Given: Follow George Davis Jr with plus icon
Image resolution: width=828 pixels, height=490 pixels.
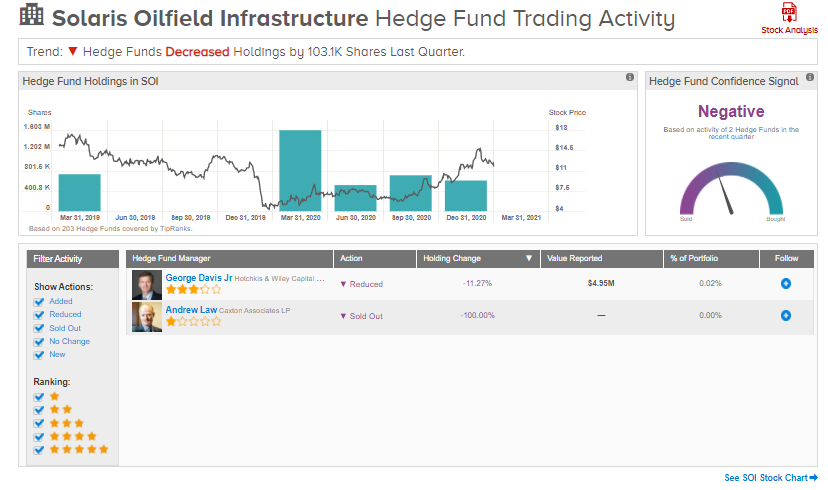Looking at the screenshot, I should tap(786, 284).
